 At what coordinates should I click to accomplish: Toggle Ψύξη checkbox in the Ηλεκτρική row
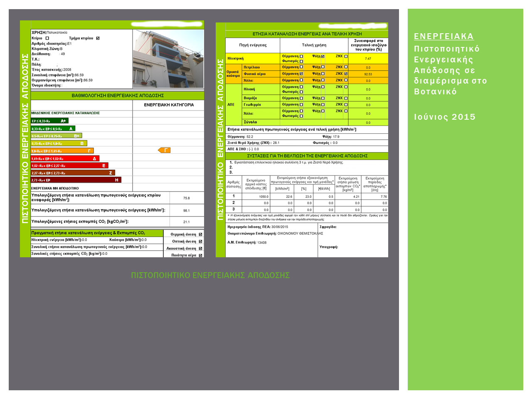point(323,56)
